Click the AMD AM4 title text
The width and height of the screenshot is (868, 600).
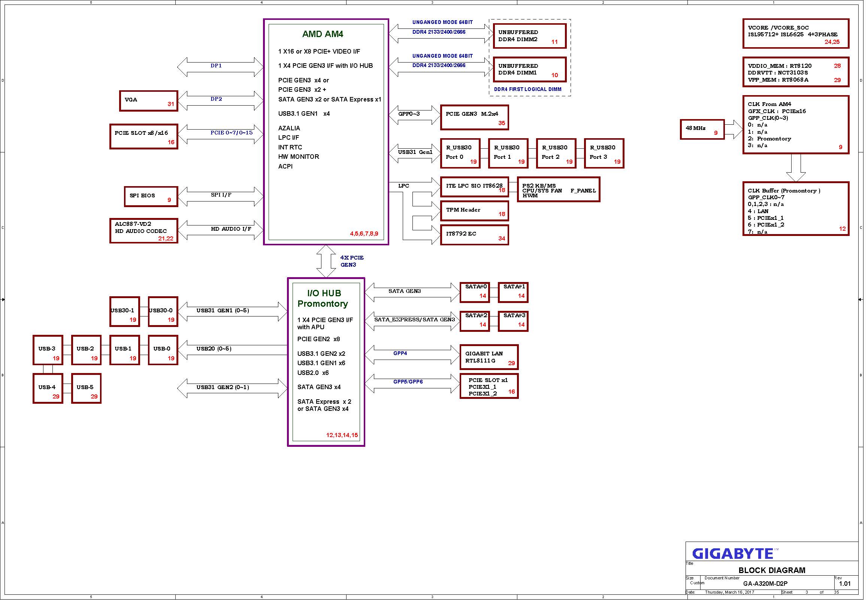(324, 34)
